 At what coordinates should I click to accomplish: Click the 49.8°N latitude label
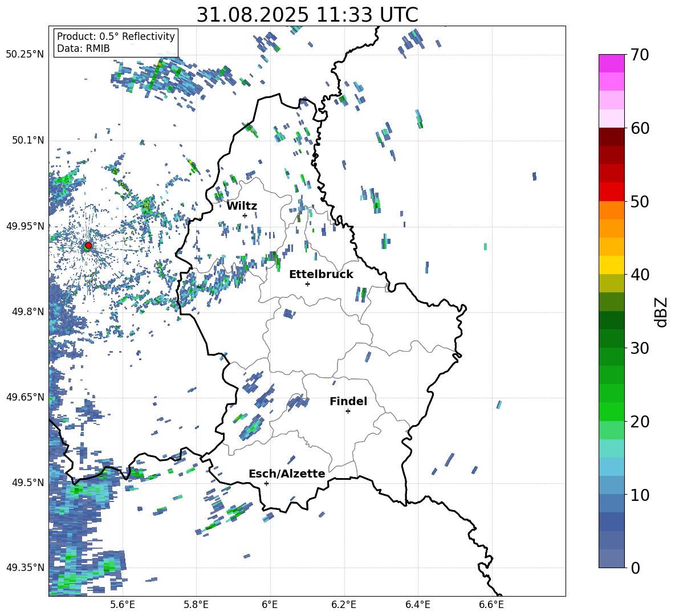tap(28, 312)
